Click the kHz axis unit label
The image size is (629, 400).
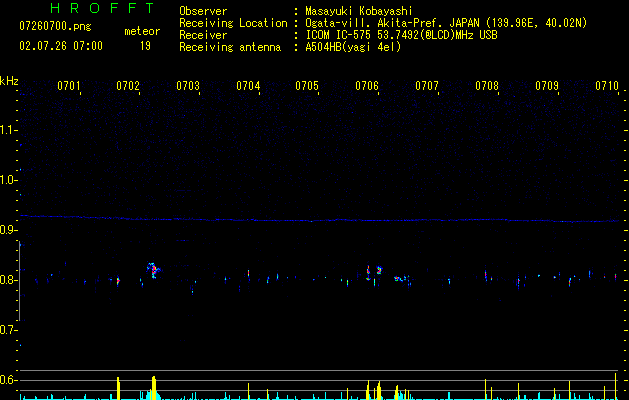pos(9,81)
